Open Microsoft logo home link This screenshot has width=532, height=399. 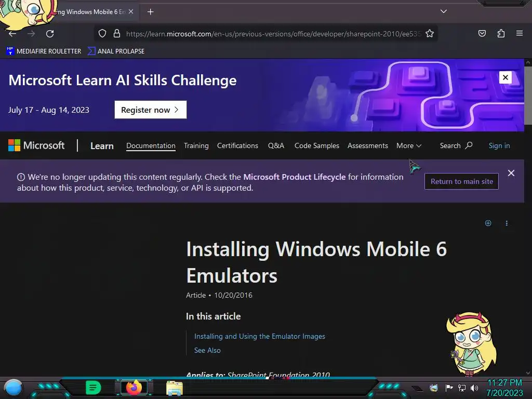(36, 145)
